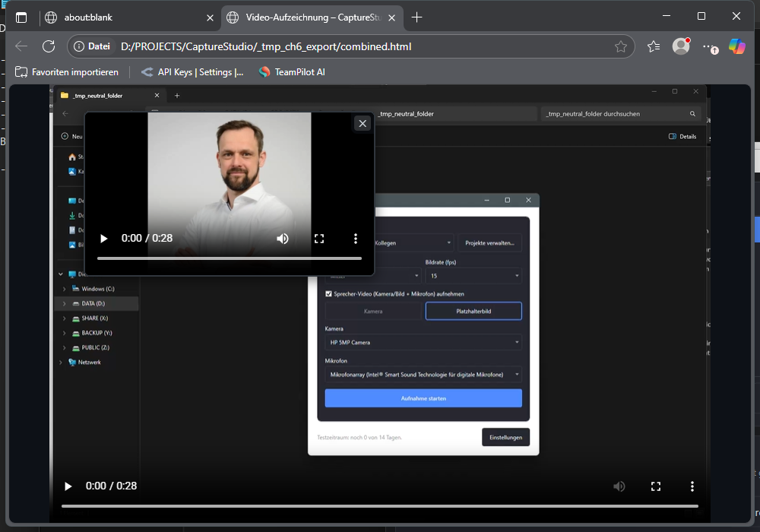Image resolution: width=760 pixels, height=532 pixels.
Task: Open a new browser tab
Action: (416, 17)
